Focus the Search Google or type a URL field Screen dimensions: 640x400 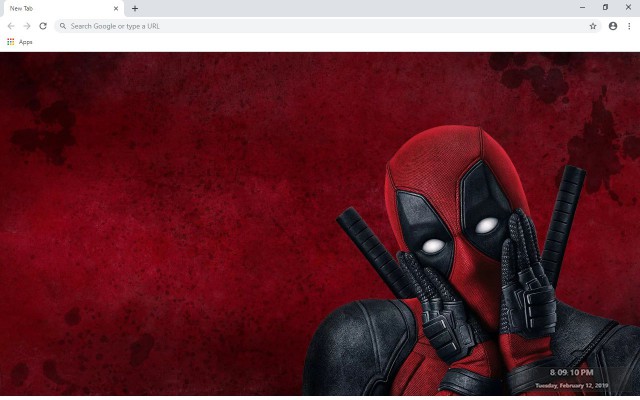point(328,26)
